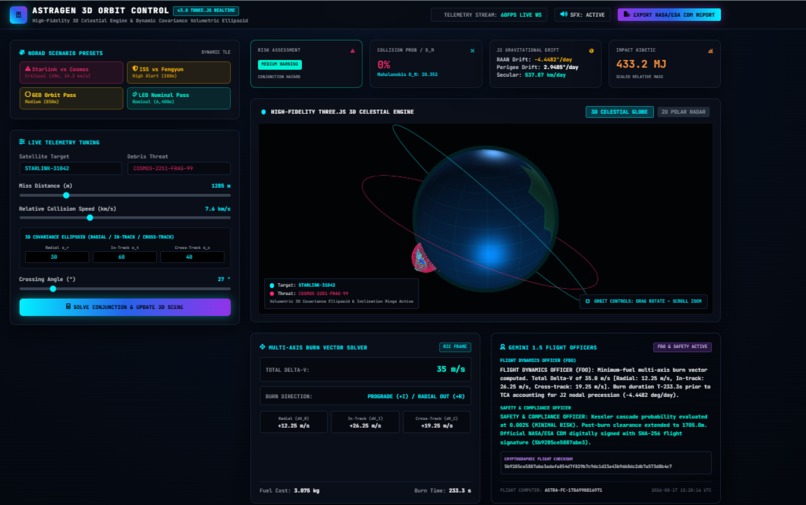Click the Miss Distance 1285 m readout

pyautogui.click(x=221, y=186)
